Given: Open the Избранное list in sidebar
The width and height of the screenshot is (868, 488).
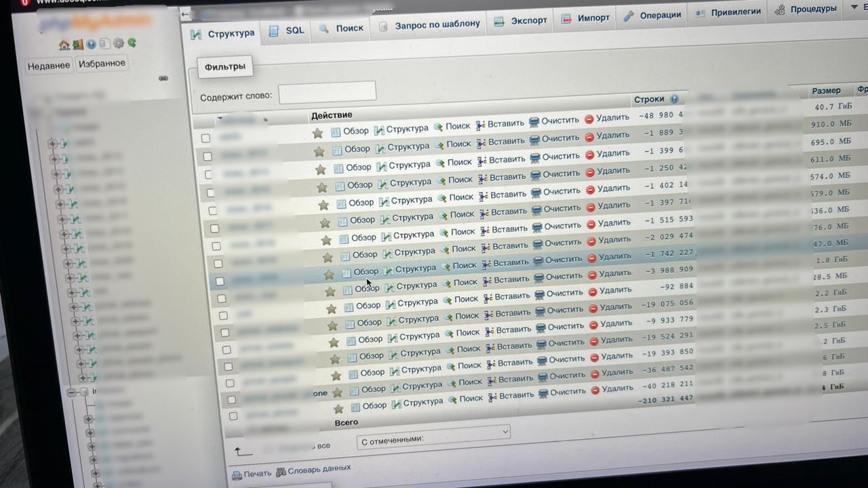Looking at the screenshot, I should click(102, 64).
